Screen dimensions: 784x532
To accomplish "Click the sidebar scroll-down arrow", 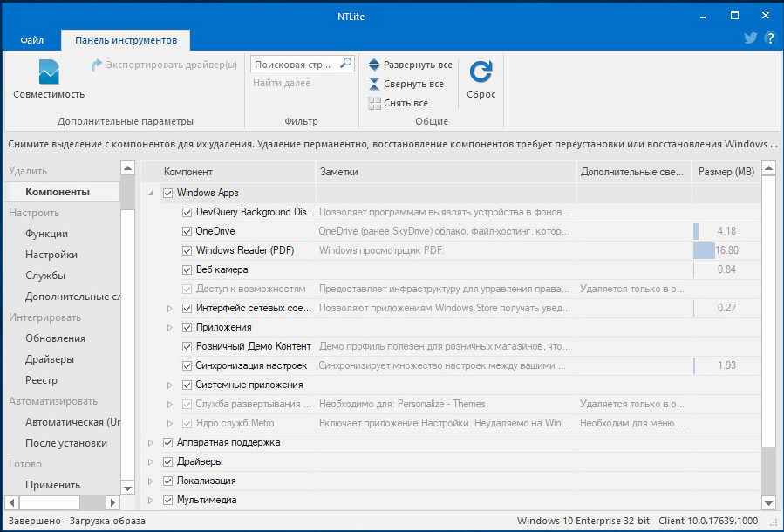I will coord(127,488).
